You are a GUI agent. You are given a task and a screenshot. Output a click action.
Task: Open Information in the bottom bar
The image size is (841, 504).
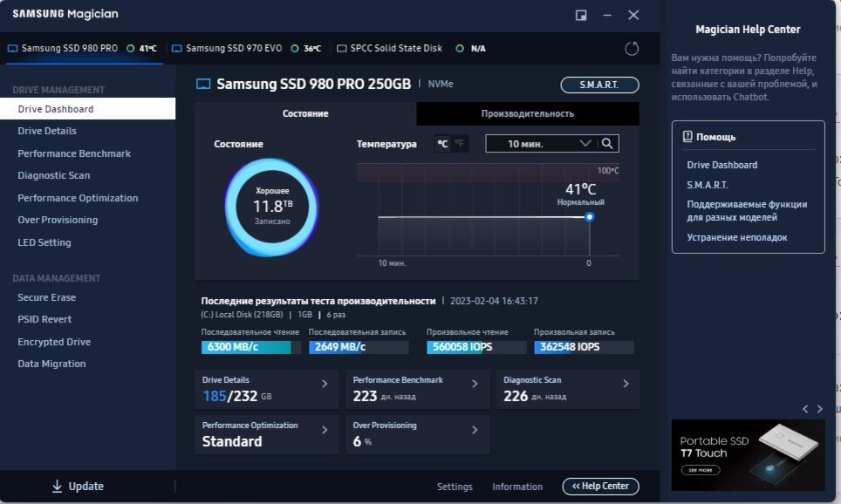(517, 487)
